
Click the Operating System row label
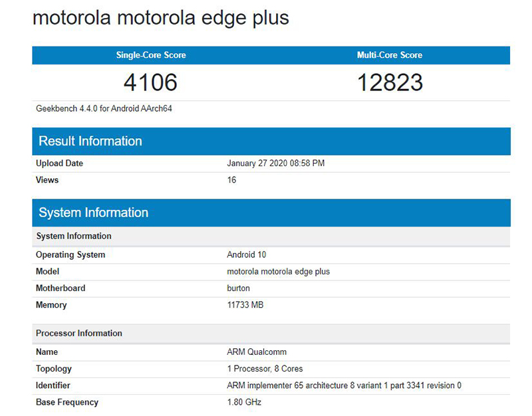(x=70, y=255)
